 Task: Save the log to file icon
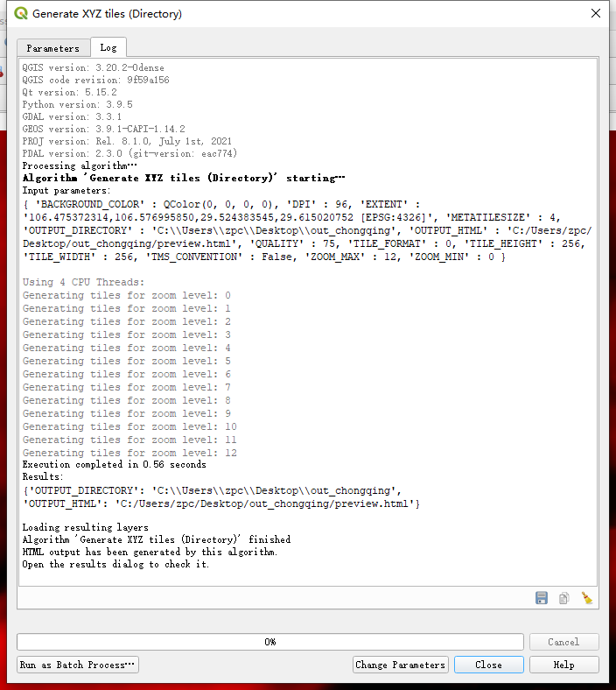tap(542, 598)
